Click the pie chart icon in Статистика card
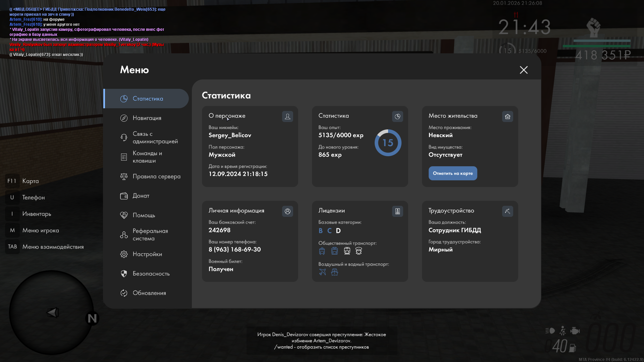644x362 pixels. (x=397, y=116)
